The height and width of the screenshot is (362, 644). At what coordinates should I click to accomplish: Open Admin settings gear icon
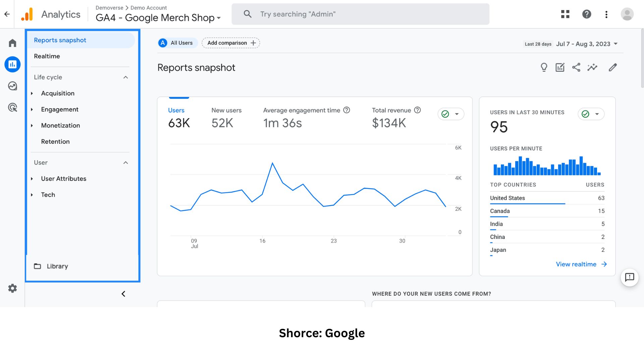click(12, 288)
